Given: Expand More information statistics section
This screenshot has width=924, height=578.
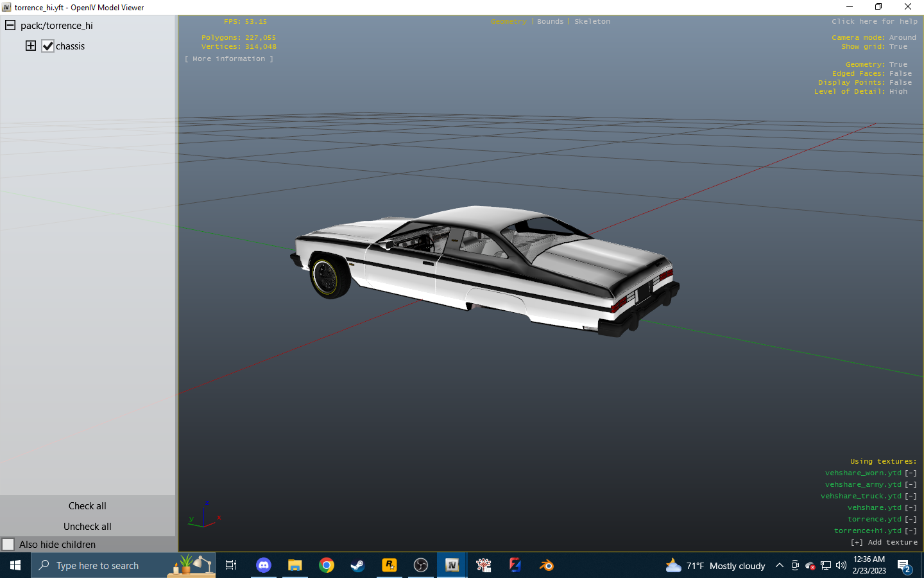Looking at the screenshot, I should coord(229,58).
